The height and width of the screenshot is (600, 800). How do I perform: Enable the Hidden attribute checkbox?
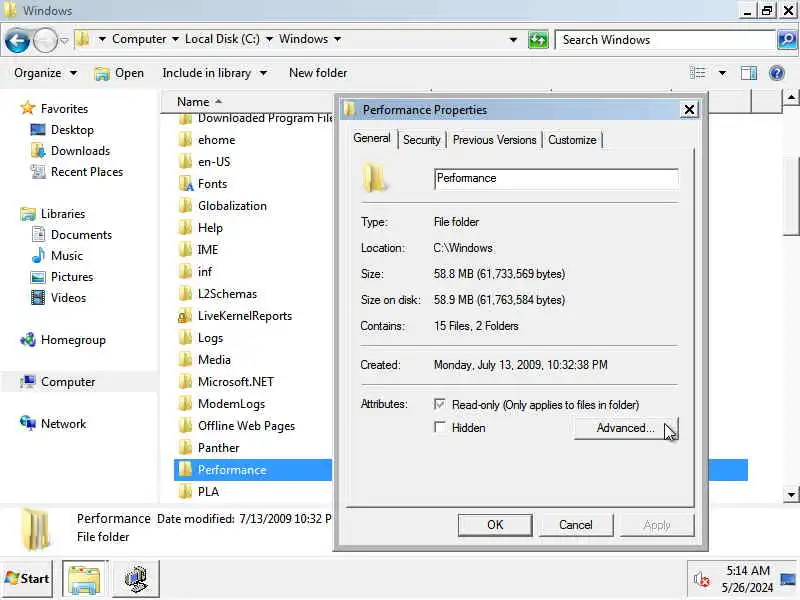coord(440,427)
